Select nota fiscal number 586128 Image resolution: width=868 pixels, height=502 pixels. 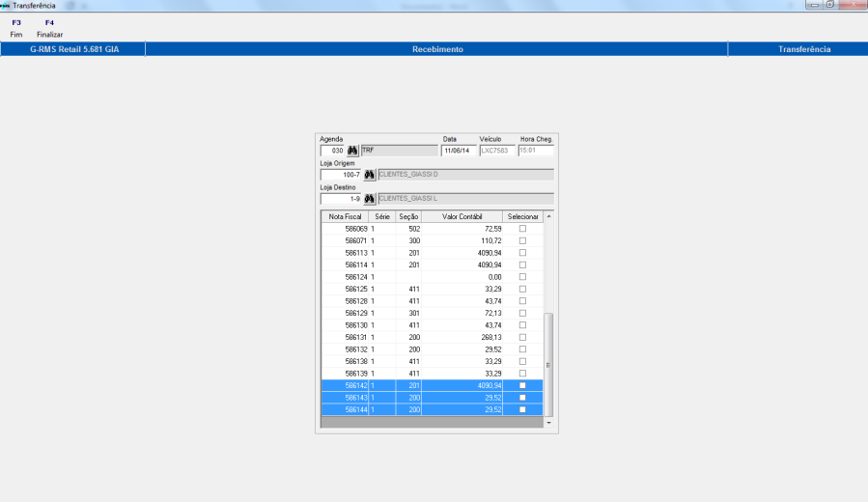coord(356,301)
